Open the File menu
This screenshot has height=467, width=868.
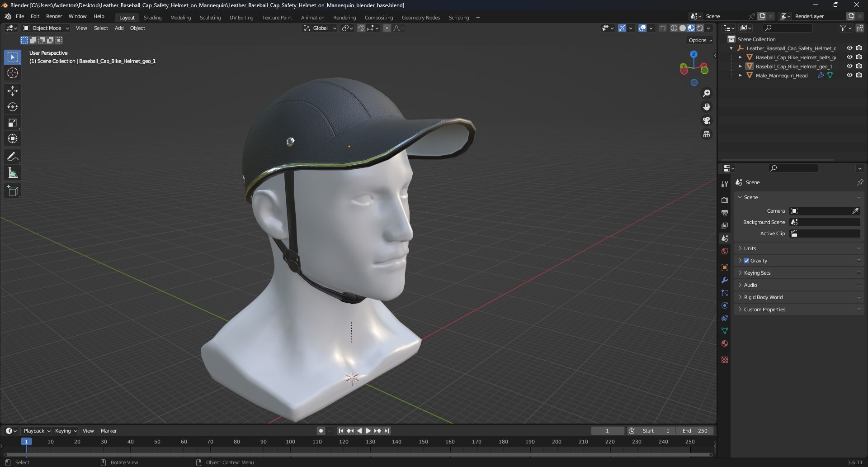(20, 16)
